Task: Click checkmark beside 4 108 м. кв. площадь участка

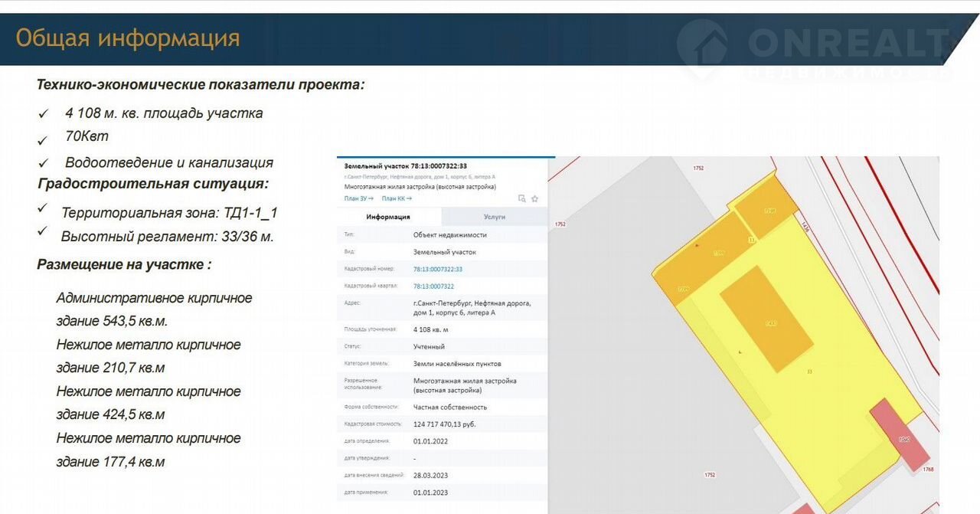Action: (x=44, y=114)
